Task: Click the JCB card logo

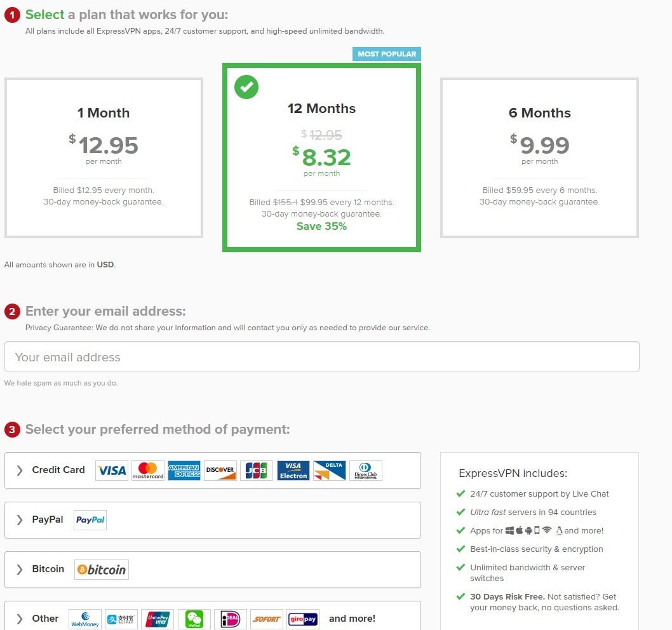Action: [256, 471]
